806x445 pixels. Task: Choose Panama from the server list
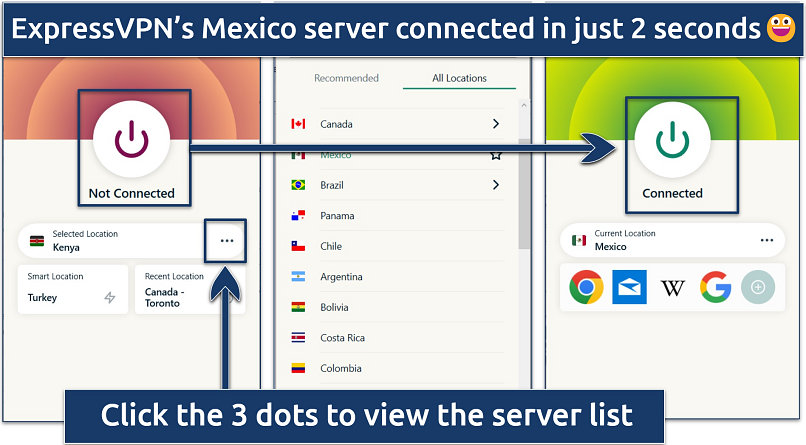tap(397, 216)
